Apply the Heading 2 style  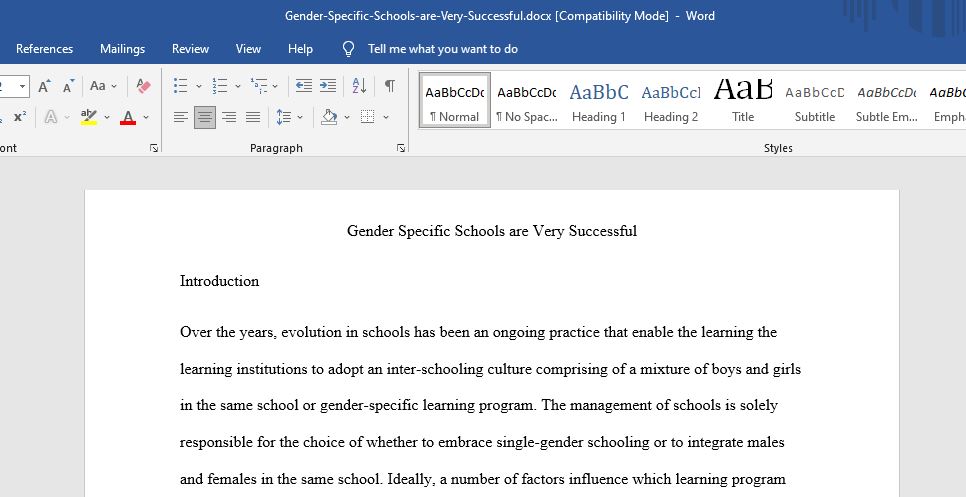(671, 100)
